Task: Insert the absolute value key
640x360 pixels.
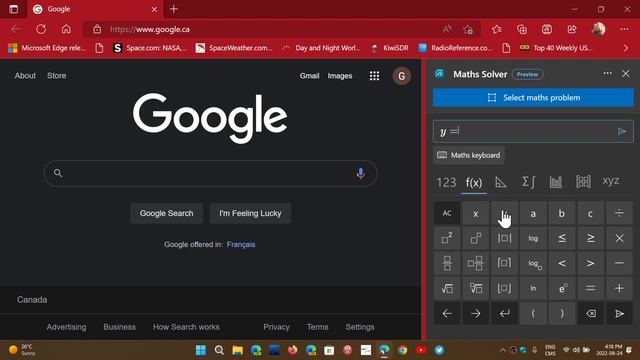Action: [504, 238]
